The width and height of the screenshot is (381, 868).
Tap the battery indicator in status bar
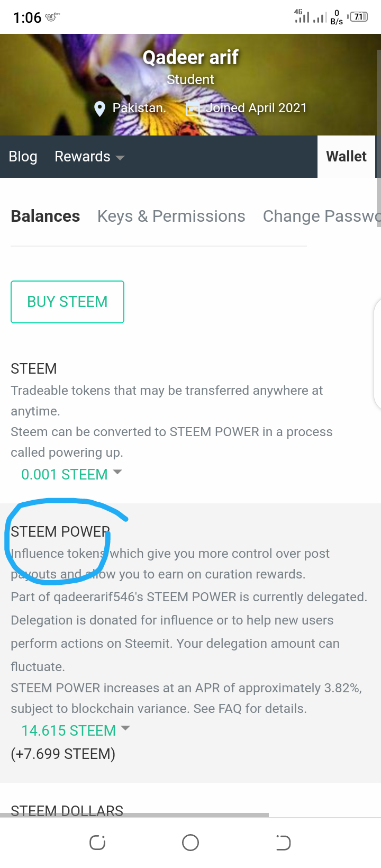click(x=359, y=17)
